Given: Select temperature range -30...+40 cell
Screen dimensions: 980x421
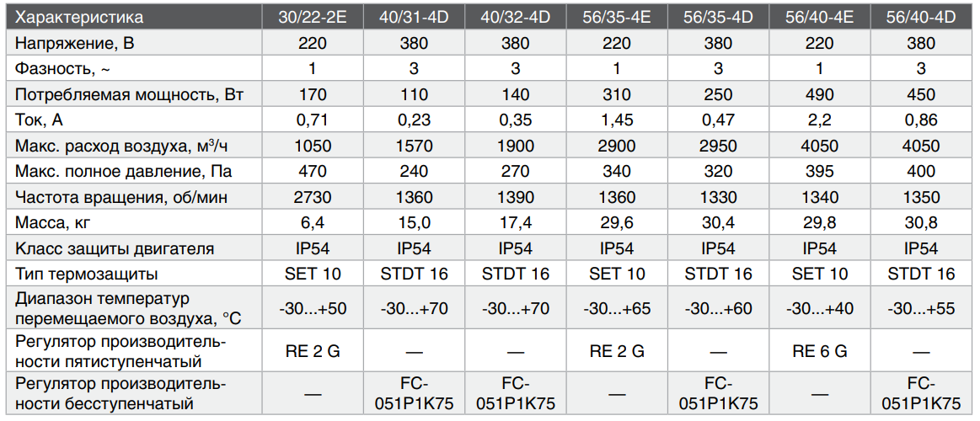Looking at the screenshot, I should tap(819, 308).
